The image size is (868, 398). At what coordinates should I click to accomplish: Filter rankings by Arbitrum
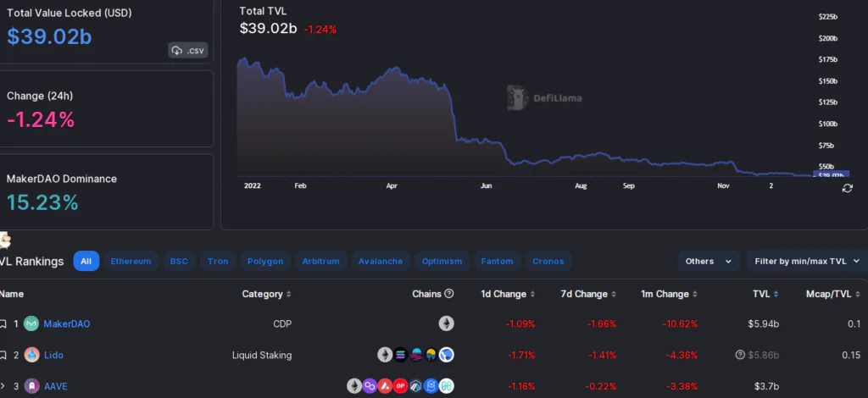tap(321, 261)
